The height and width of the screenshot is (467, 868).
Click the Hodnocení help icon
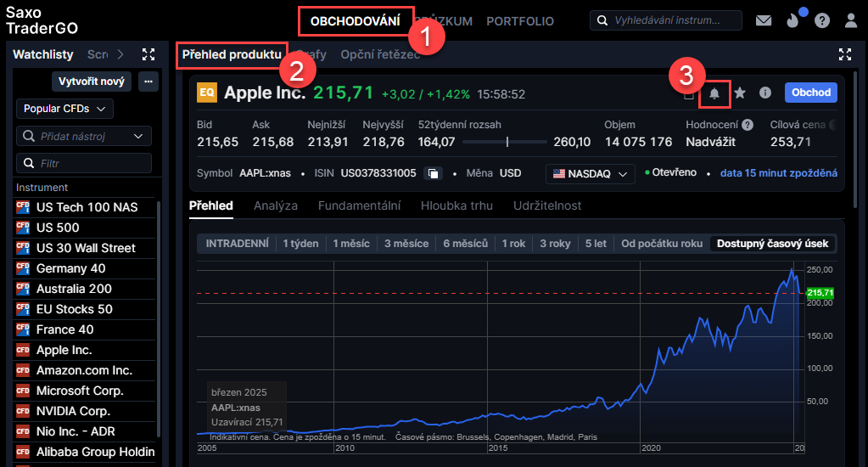click(748, 125)
